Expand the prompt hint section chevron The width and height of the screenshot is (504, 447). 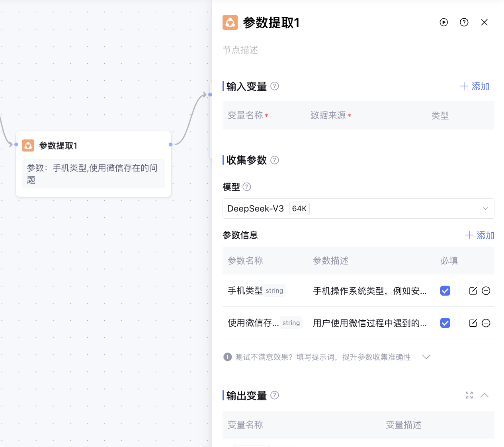426,357
